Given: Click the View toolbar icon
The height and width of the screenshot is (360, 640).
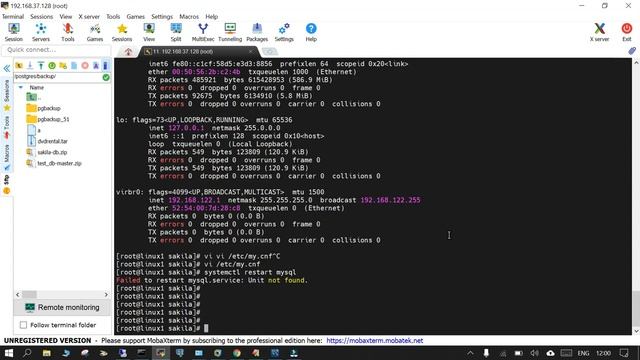Looking at the screenshot, I should pos(149,32).
